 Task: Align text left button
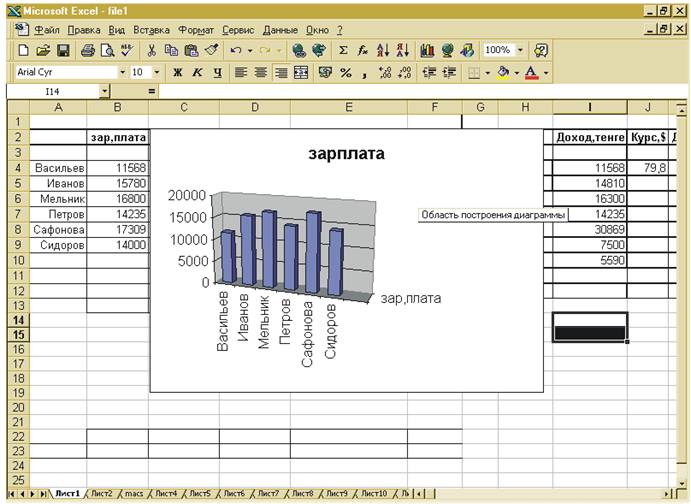(241, 73)
